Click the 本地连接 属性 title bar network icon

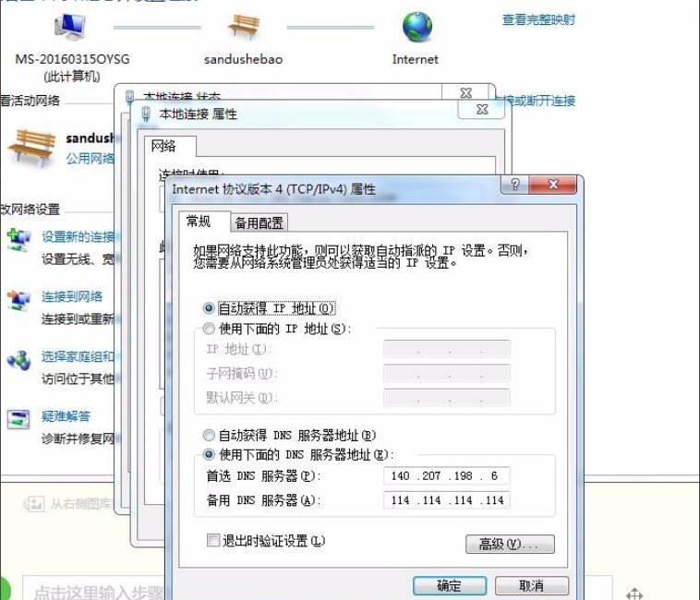[x=146, y=114]
